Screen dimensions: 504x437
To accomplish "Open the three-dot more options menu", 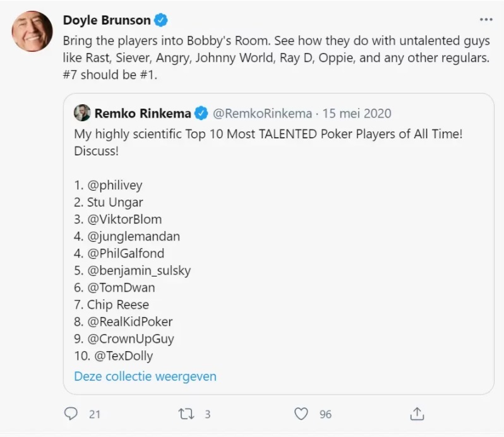I will 485,20.
